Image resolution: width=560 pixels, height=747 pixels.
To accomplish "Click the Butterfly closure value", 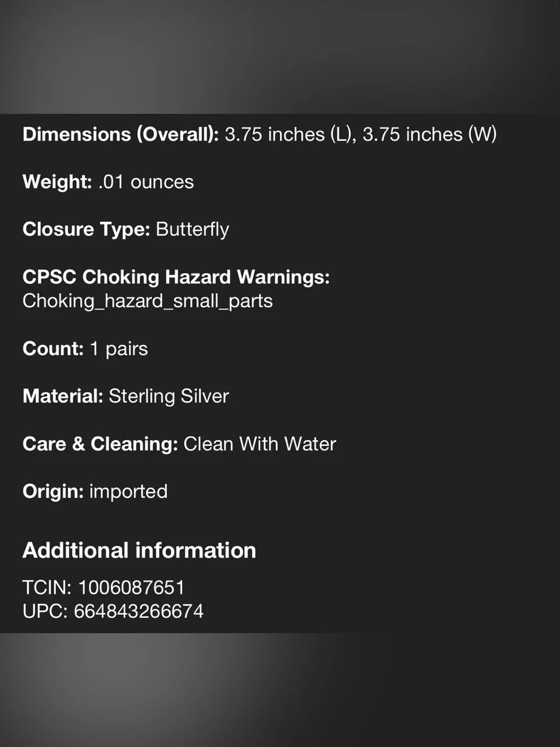I will (x=193, y=229).
